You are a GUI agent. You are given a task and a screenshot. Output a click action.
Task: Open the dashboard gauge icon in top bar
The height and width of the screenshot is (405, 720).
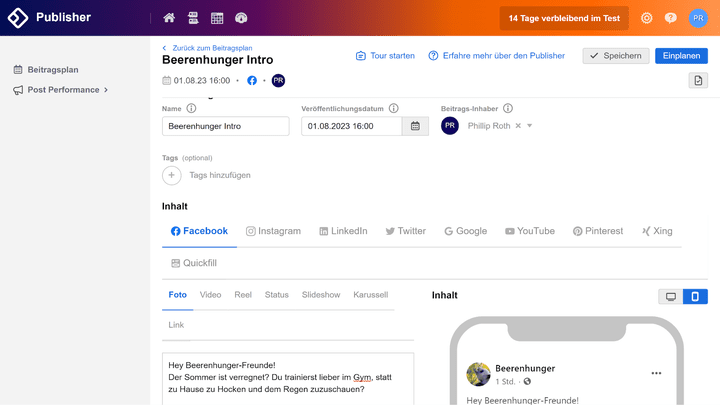(x=241, y=18)
